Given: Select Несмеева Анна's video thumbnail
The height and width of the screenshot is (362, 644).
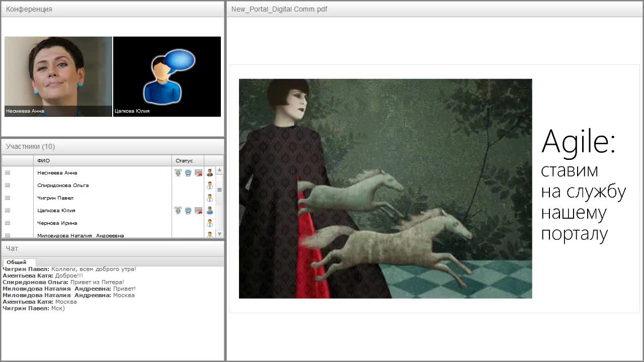Looking at the screenshot, I should (58, 76).
